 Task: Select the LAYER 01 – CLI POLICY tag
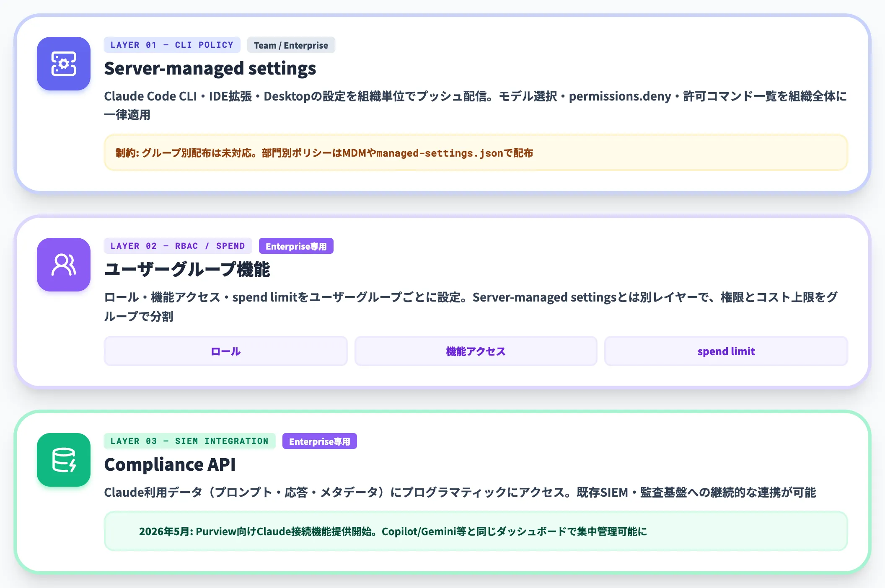[x=172, y=45]
